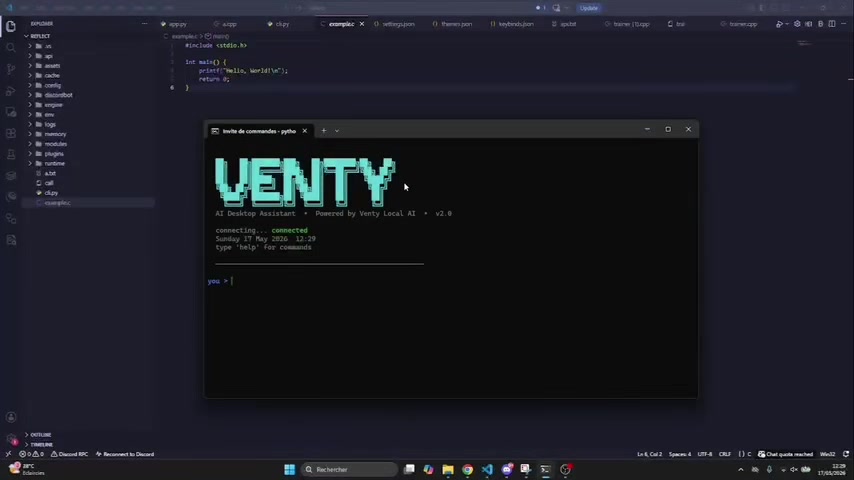Click the Ln 6, Col 2 indicator
The width and height of the screenshot is (854, 480).
pyautogui.click(x=649, y=454)
